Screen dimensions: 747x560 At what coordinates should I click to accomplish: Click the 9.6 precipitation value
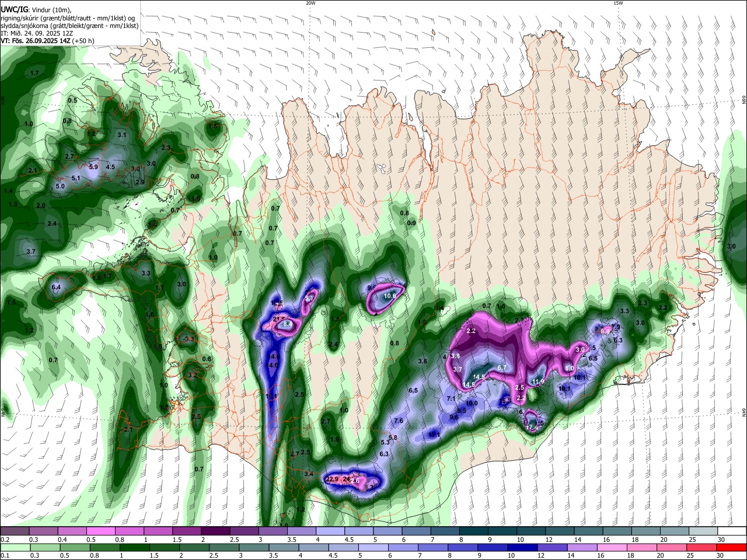pyautogui.click(x=454, y=417)
